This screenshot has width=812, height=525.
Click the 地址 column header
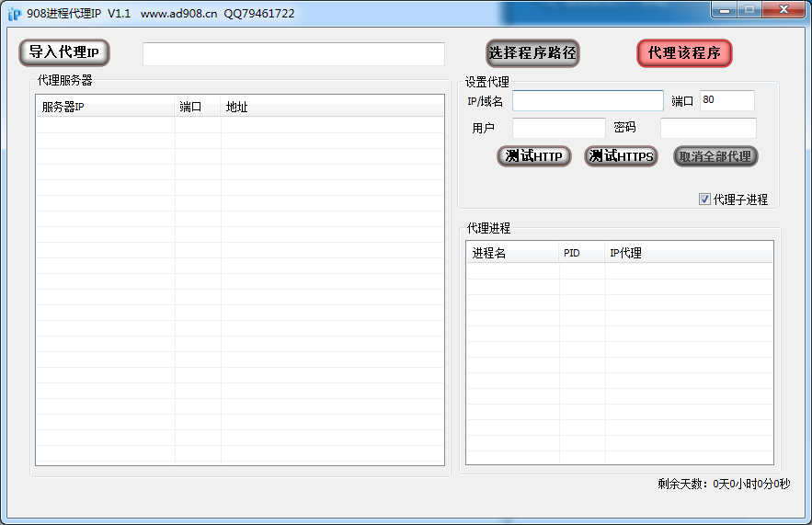[x=331, y=107]
